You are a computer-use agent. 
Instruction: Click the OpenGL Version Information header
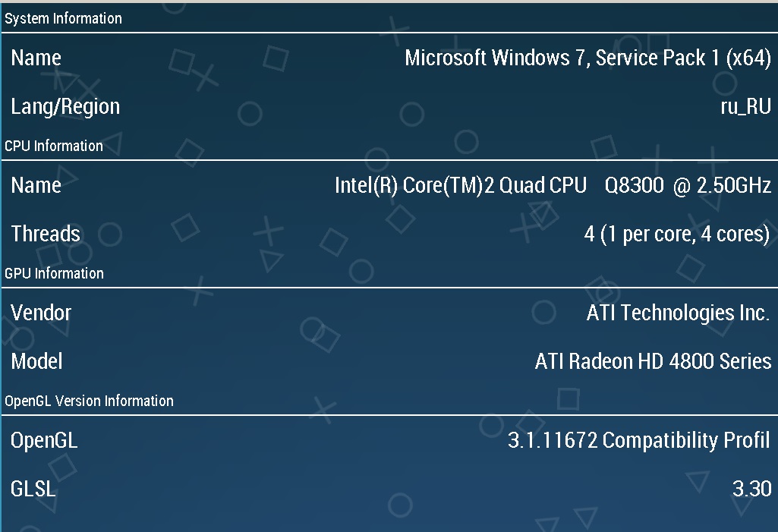89,401
